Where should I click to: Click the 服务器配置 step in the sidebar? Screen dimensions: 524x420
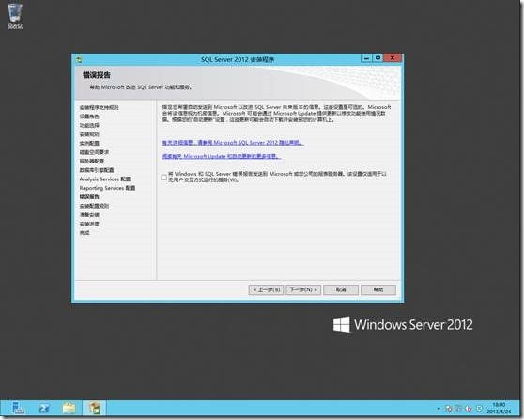pos(92,162)
